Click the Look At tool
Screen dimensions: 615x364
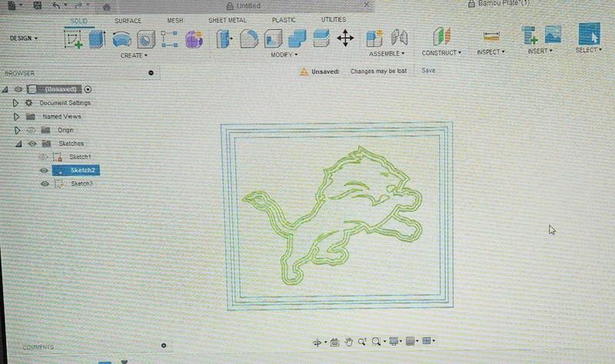[x=334, y=342]
